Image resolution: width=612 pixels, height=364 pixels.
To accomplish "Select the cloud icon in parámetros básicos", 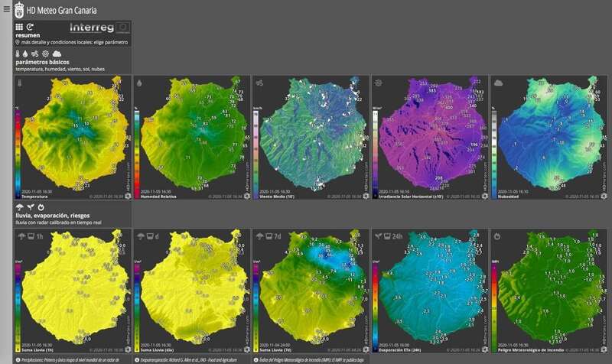I will [57, 54].
